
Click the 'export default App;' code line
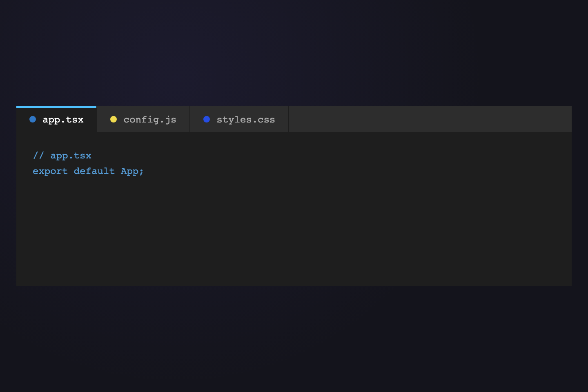tap(88, 171)
